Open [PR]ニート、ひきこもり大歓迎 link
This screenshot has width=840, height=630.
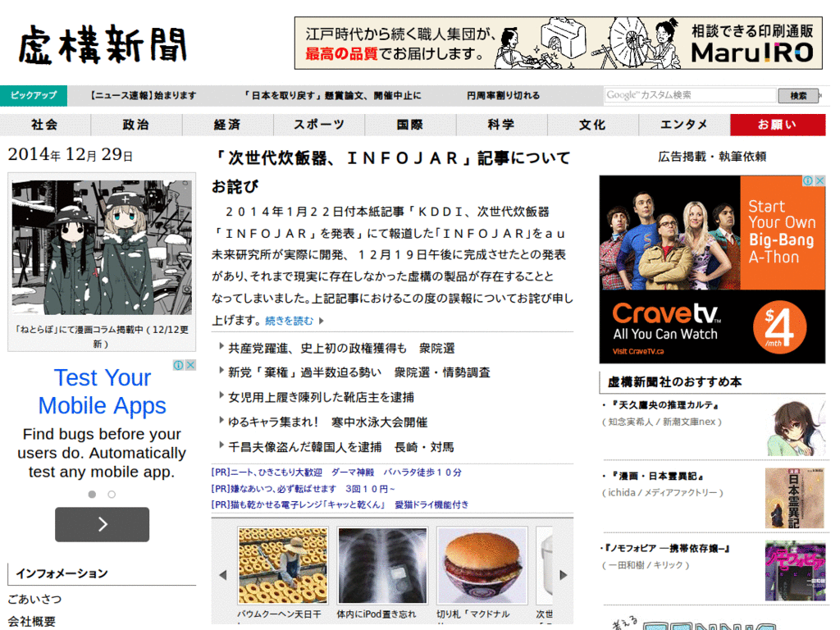(336, 472)
